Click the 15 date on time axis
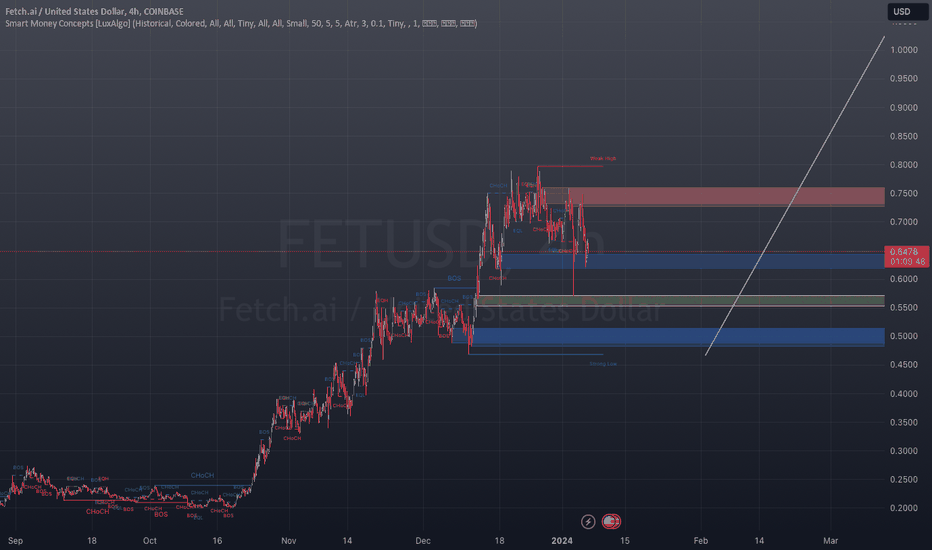The width and height of the screenshot is (932, 550). pos(625,540)
